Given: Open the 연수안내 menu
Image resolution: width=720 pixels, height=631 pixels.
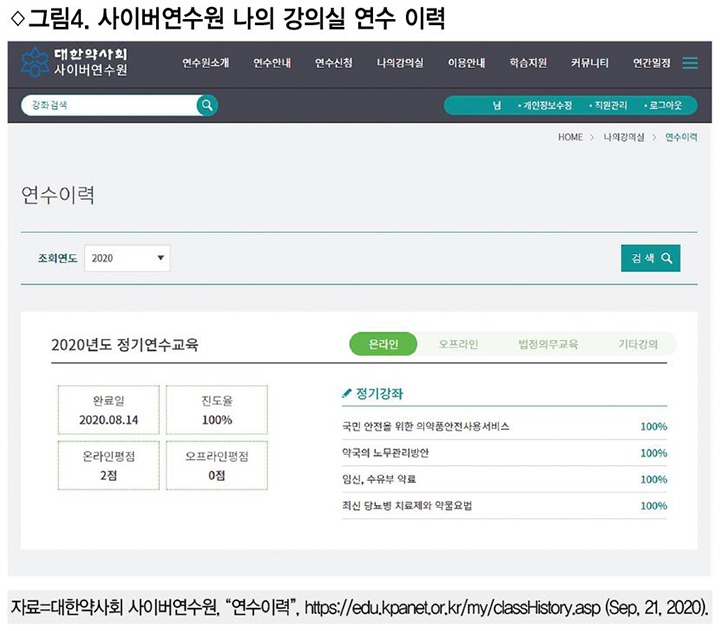Looking at the screenshot, I should coord(272,62).
